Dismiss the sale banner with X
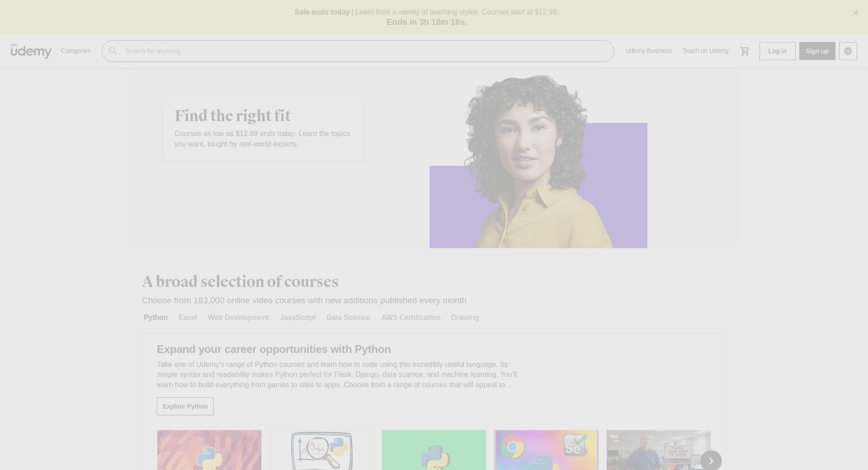The width and height of the screenshot is (868, 470). [855, 13]
